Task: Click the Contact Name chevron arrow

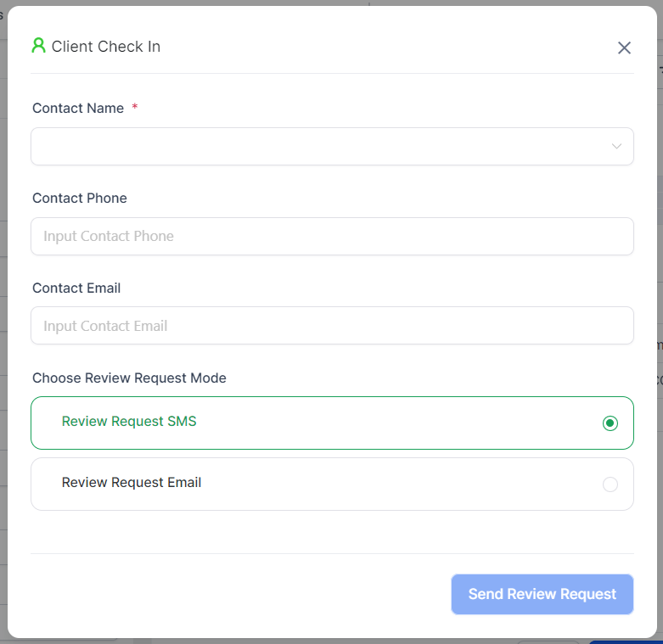Action: tap(617, 146)
